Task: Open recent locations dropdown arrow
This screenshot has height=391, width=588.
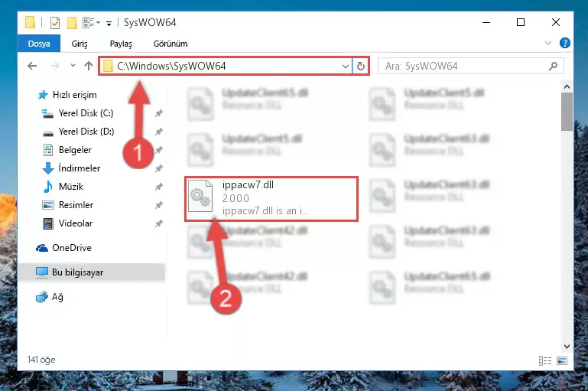Action: (73, 66)
